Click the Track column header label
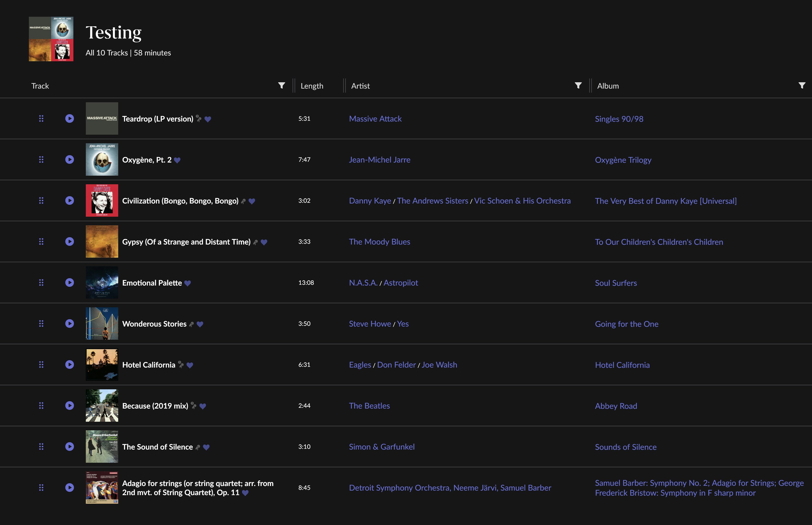This screenshot has height=525, width=812. coord(40,86)
